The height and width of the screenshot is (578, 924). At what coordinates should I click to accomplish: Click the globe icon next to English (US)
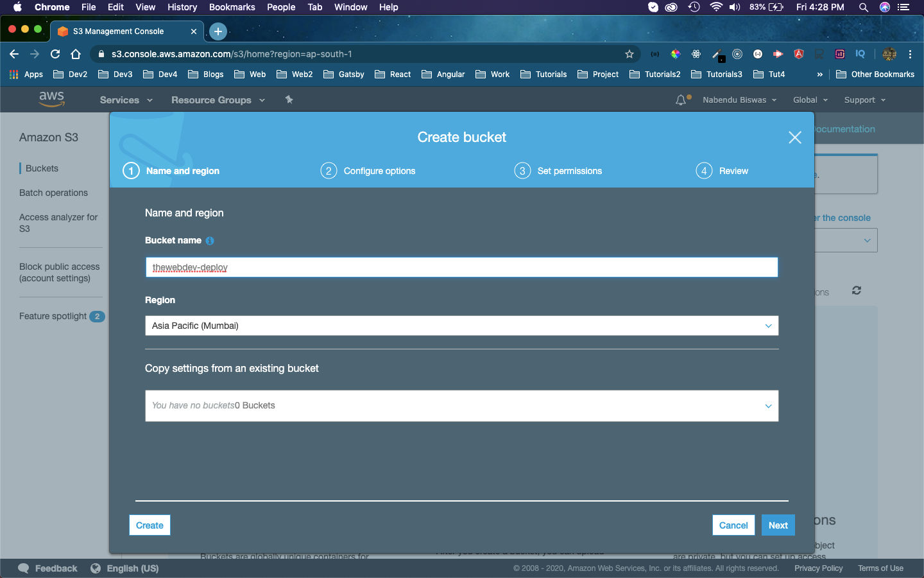tap(96, 568)
